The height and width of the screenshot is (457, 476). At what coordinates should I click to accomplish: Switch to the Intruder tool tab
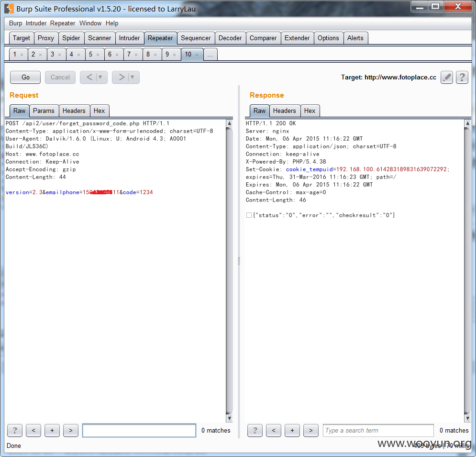pos(129,38)
